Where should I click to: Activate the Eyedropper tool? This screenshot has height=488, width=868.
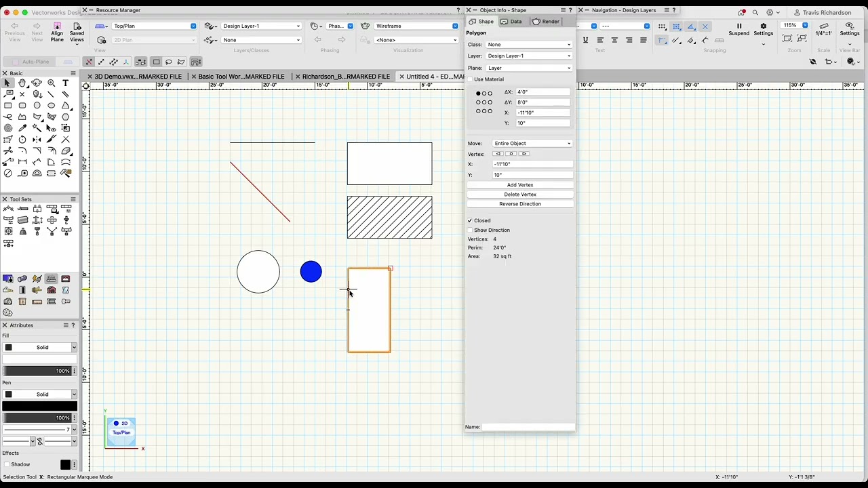pos(22,128)
